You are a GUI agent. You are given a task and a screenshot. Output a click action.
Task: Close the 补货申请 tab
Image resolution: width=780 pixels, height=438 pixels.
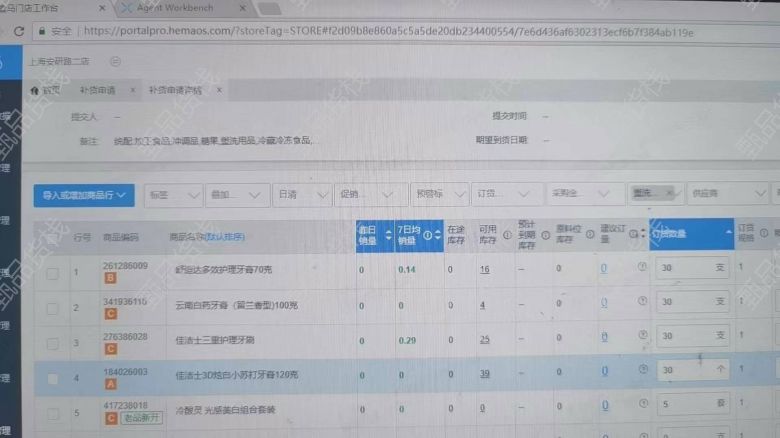coord(129,90)
